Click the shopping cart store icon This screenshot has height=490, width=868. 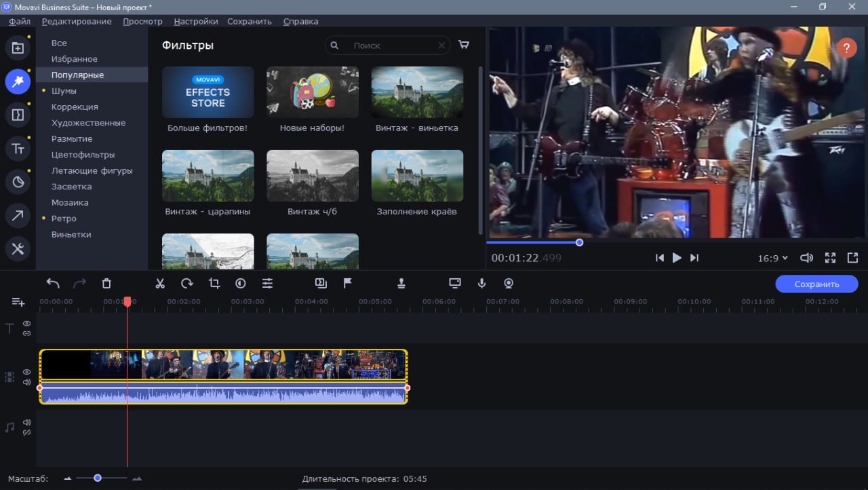pos(464,45)
